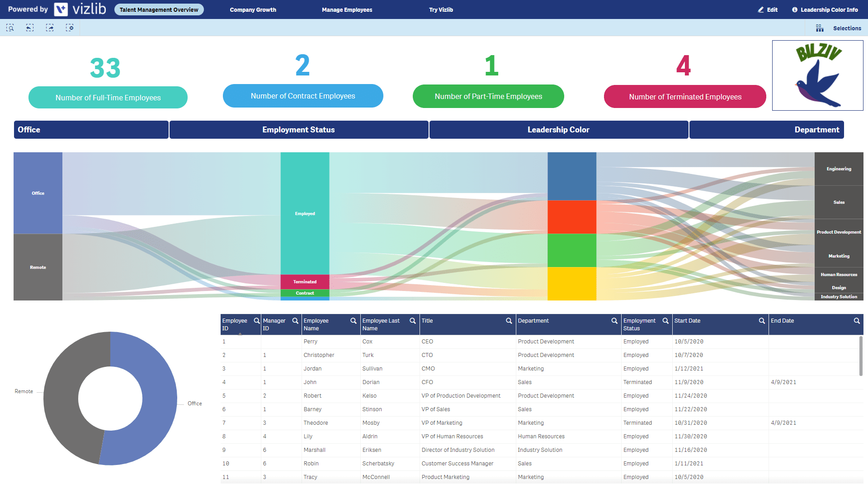Open the smart search selection tool
Screen dimensions: 868x488
(x=10, y=28)
